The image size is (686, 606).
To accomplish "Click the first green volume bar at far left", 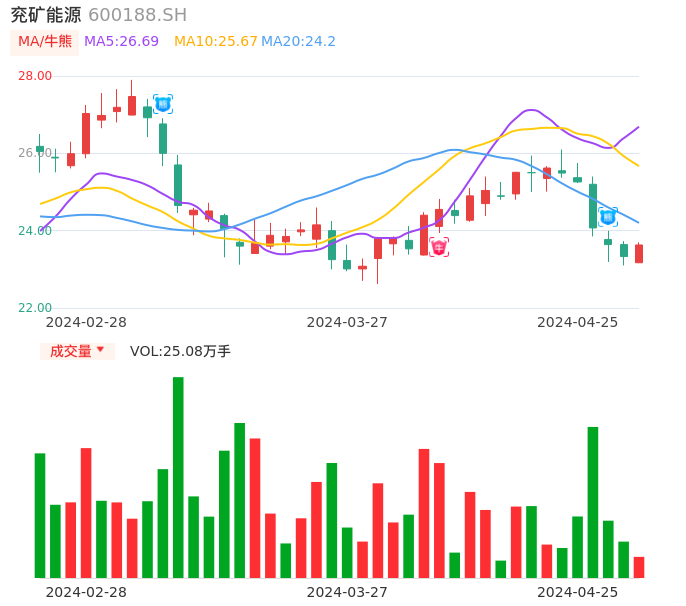I will pyautogui.click(x=40, y=515).
